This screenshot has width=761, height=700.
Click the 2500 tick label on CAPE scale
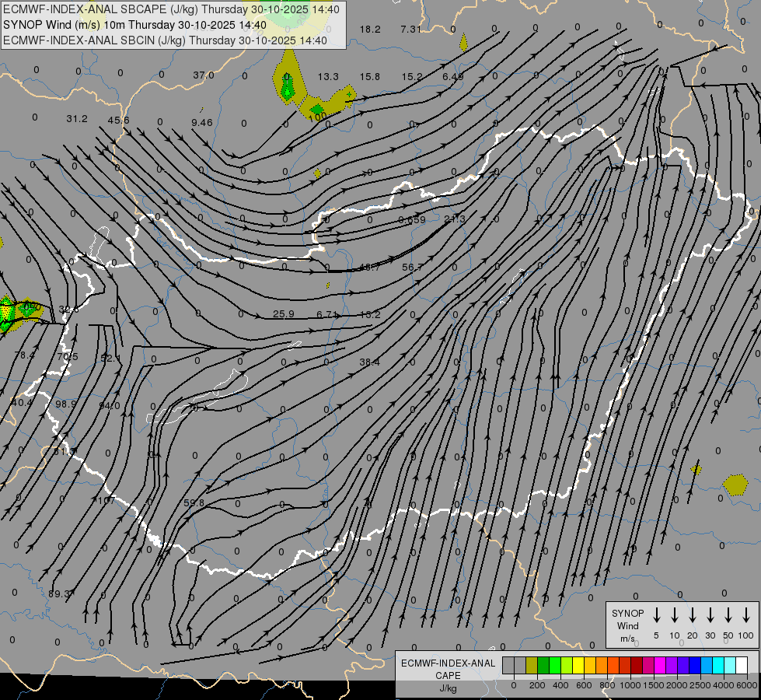coord(700,685)
